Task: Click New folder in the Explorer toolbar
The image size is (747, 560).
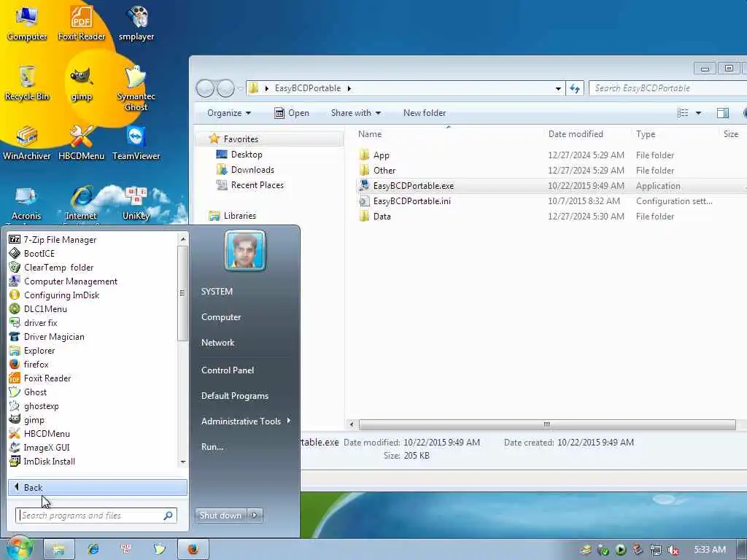Action: 425,113
